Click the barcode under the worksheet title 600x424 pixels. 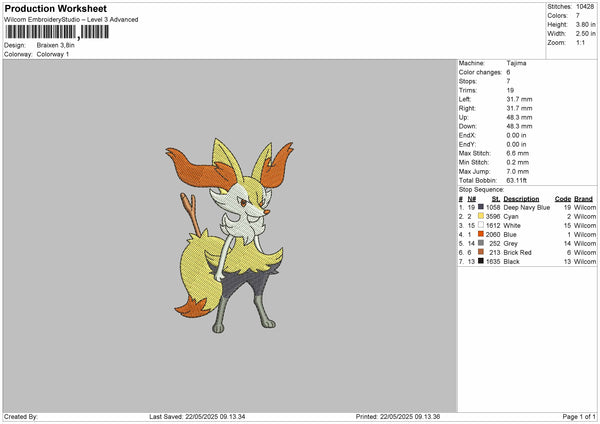[x=57, y=32]
